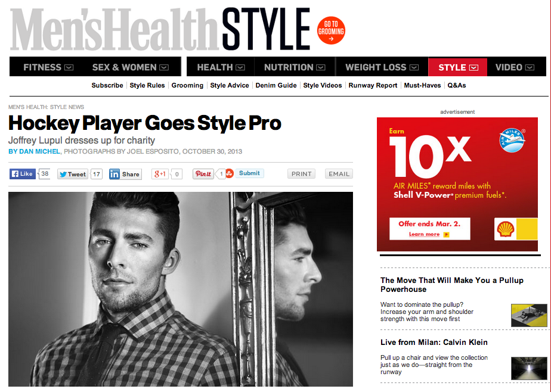Expand the Nutrition menu dropdown arrow
Viewport: 551px width, 392px height.
tap(320, 67)
